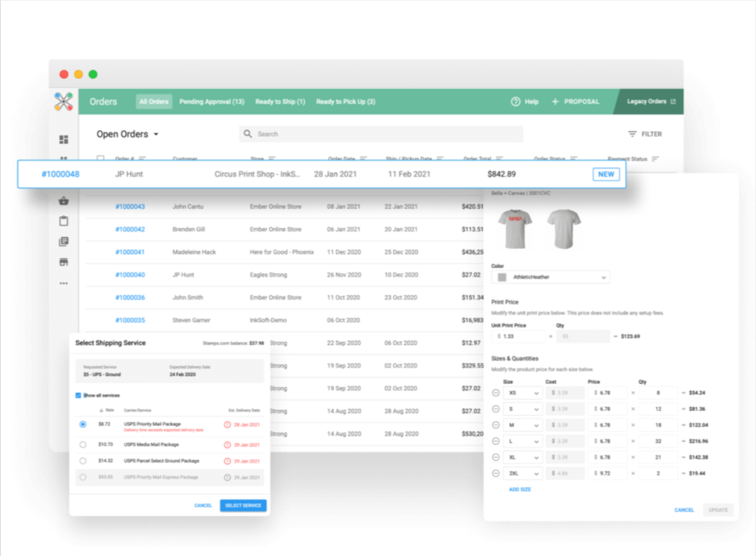Click the Help question mark icon

(516, 102)
